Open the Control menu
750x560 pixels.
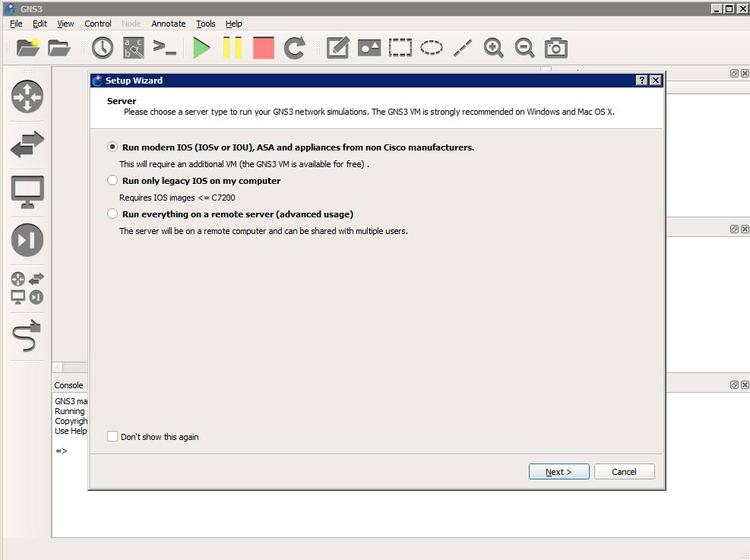pos(97,24)
